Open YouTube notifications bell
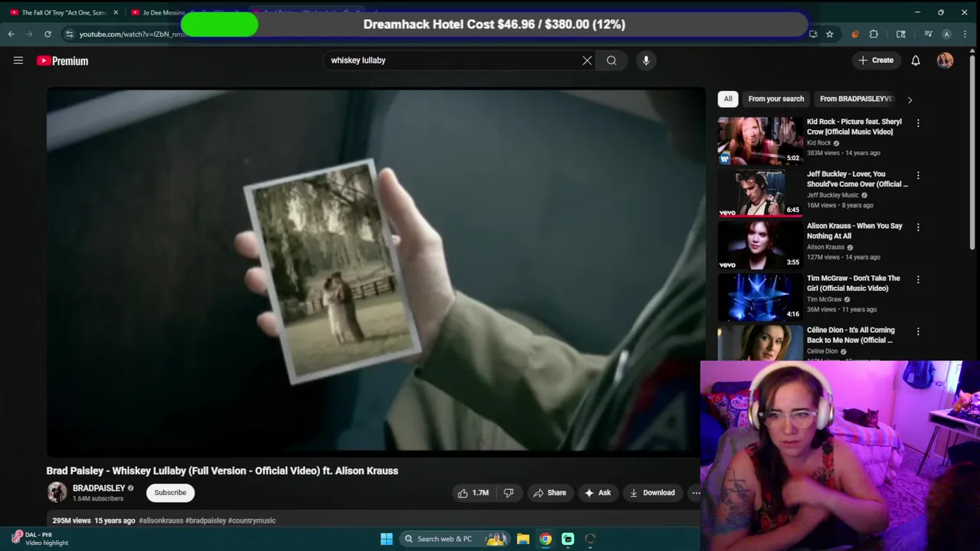This screenshot has height=551, width=980. [916, 60]
